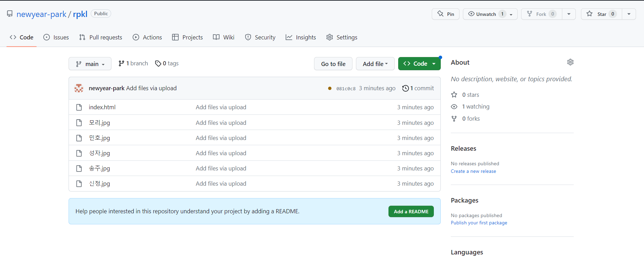This screenshot has height=261, width=644.
Task: Edit repository details via About gear icon
Action: pos(570,62)
